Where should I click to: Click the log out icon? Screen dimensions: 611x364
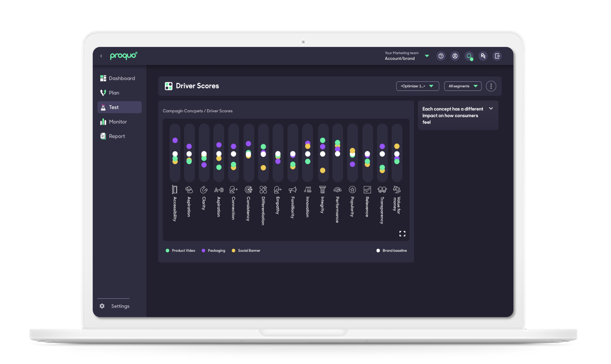[x=497, y=56]
